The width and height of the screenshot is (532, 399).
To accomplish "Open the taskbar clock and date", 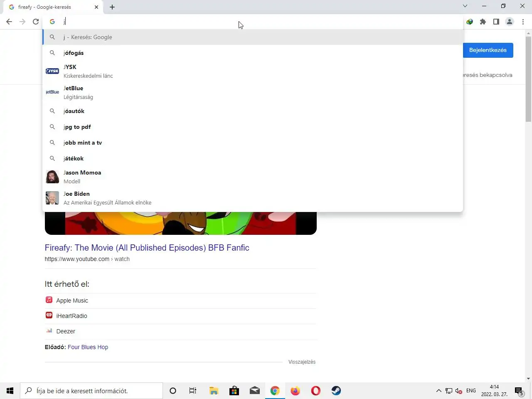I will pos(494,391).
